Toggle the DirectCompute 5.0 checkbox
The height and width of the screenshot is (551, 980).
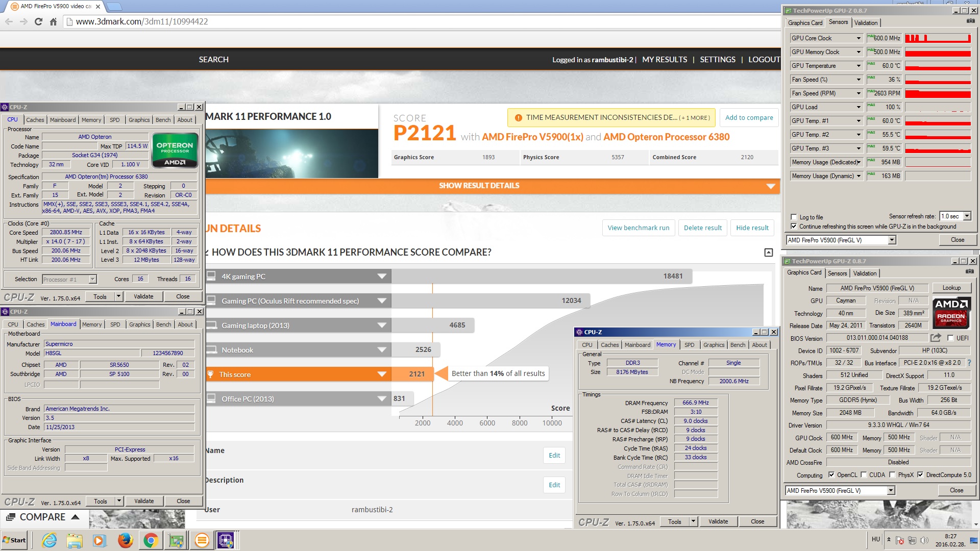(x=920, y=474)
